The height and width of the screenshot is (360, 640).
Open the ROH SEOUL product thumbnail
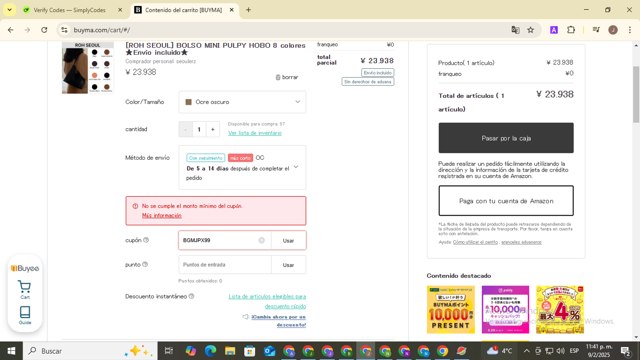click(87, 68)
